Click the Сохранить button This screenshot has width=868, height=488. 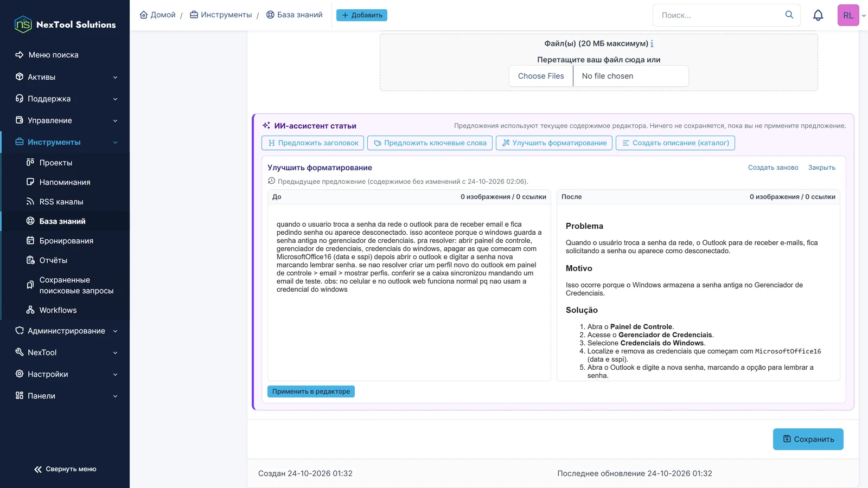808,439
